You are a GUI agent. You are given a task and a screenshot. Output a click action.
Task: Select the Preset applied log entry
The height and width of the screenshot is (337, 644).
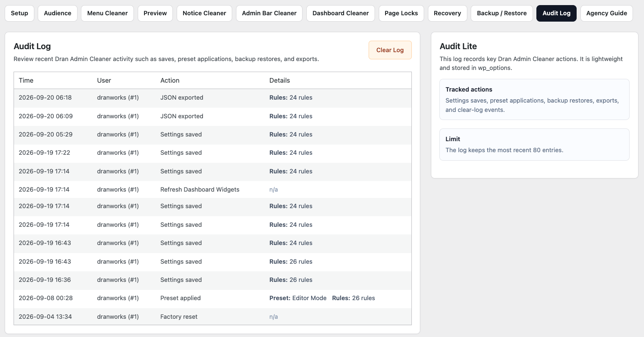click(213, 298)
